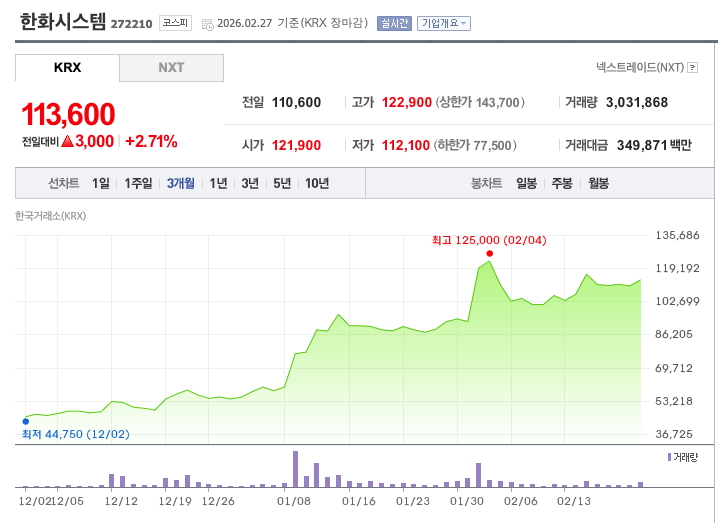Viewport: 718px width, 523px height.
Task: Click the upper limit 상한가 143,700 text
Action: (480, 103)
